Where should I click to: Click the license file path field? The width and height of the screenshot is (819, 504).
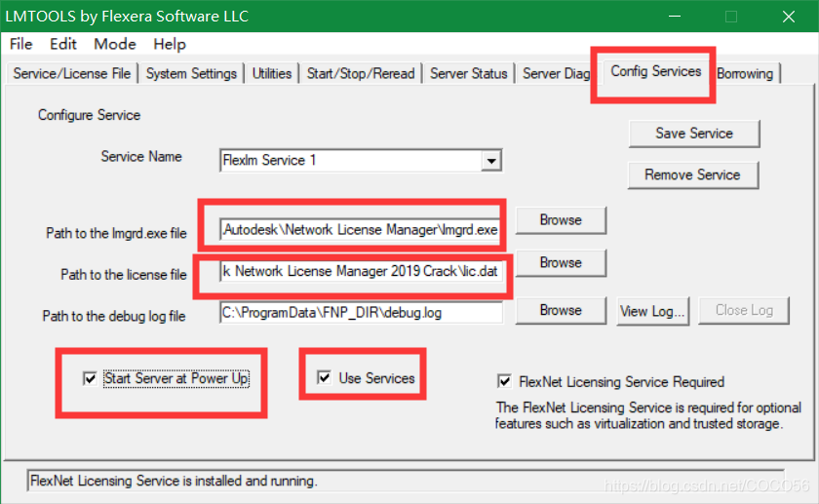[x=361, y=272]
